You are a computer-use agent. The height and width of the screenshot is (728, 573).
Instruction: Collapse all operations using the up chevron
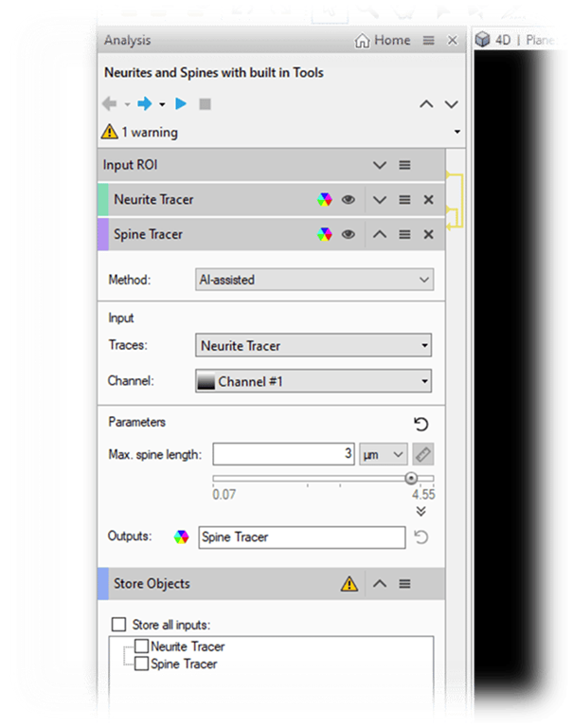426,104
